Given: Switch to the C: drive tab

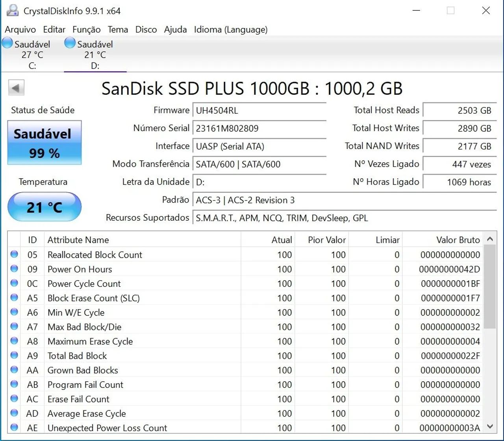Looking at the screenshot, I should pyautogui.click(x=32, y=55).
